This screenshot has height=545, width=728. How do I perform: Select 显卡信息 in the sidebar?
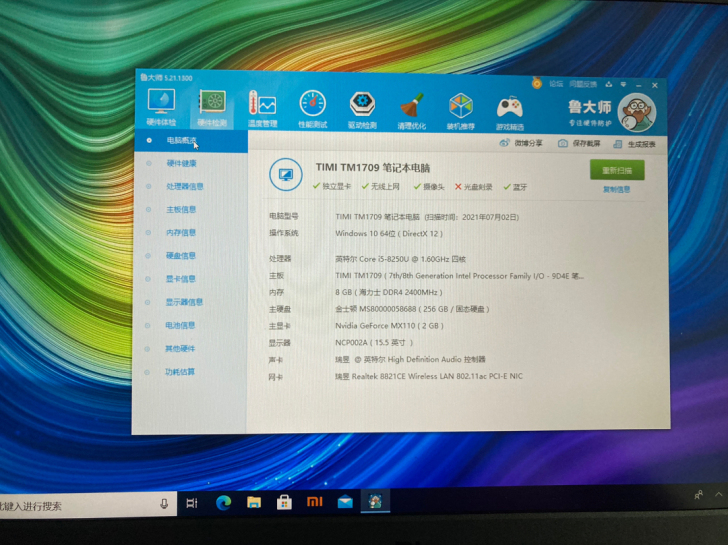pyautogui.click(x=181, y=279)
